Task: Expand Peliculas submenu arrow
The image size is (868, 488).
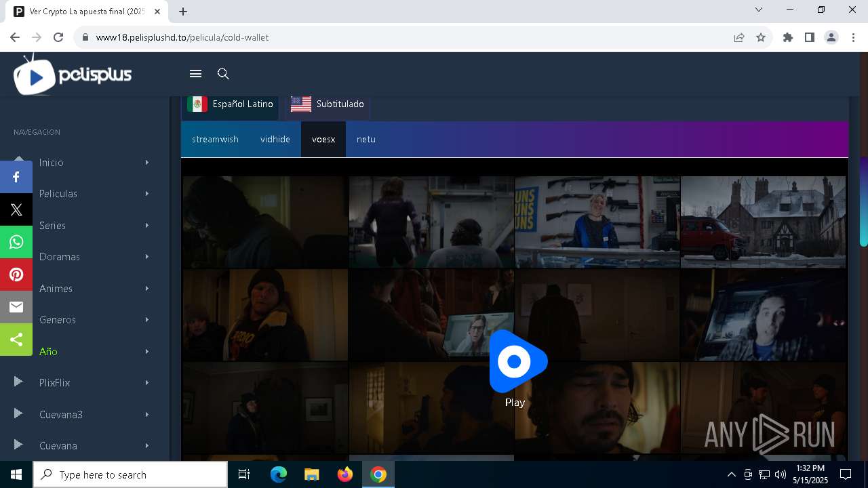Action: (146, 194)
